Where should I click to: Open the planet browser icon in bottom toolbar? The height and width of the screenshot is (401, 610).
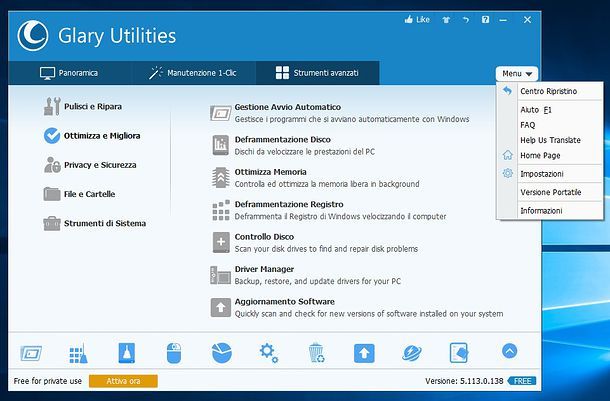pos(412,353)
